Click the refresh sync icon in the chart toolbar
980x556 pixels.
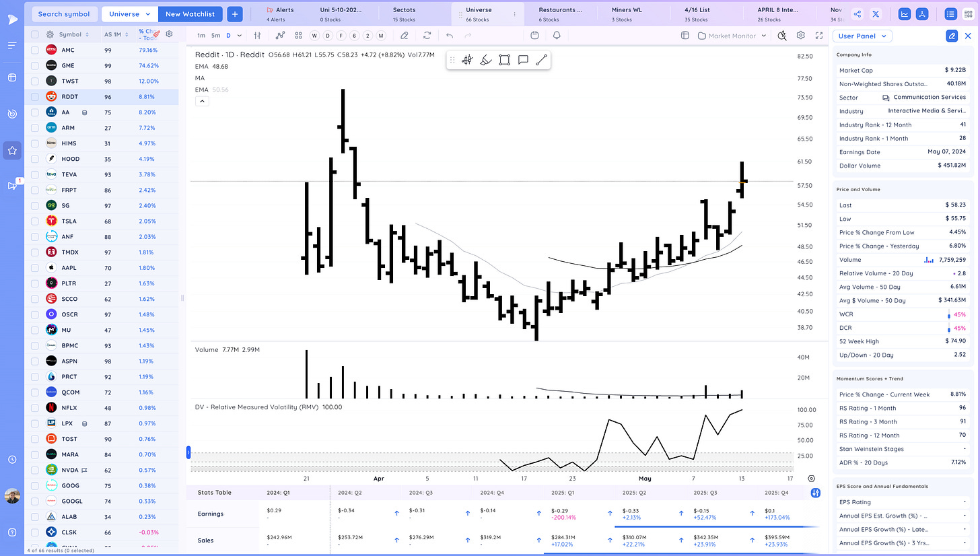pos(427,36)
